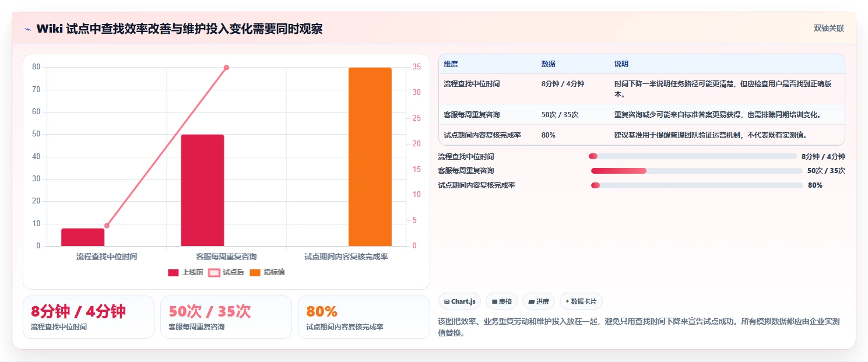The image size is (868, 362).
Task: Click the red 流程查找中位时间 bar
Action: point(83,237)
